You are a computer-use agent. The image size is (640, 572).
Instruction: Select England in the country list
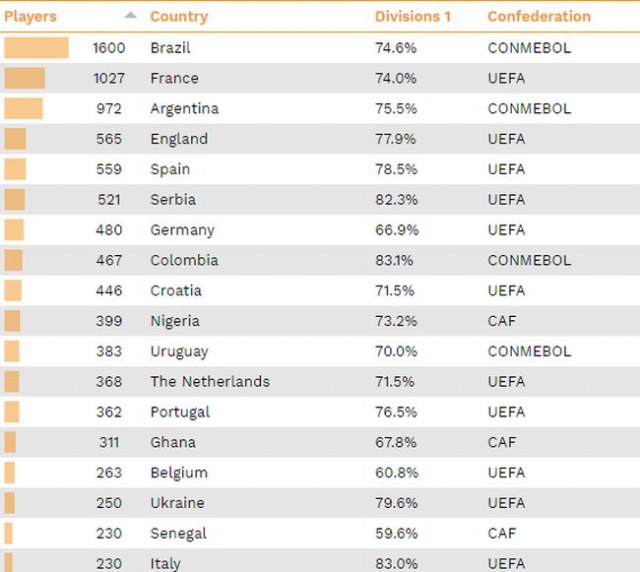[179, 139]
